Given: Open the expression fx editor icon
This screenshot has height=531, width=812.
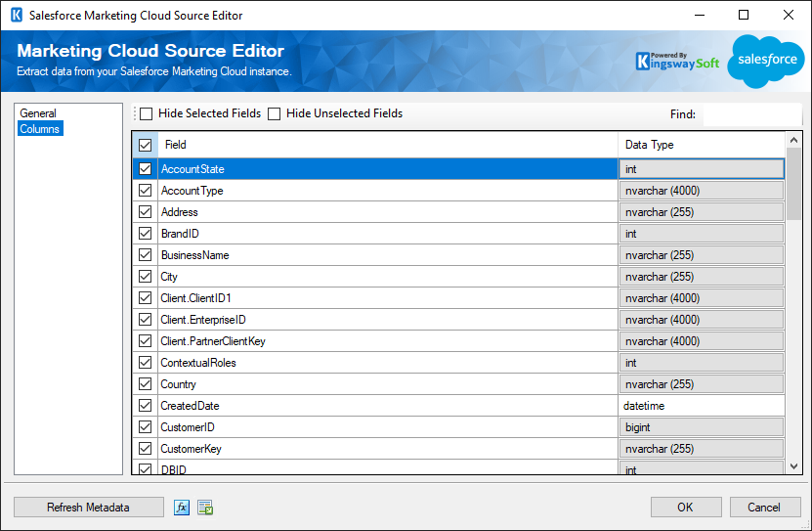Looking at the screenshot, I should pyautogui.click(x=181, y=508).
